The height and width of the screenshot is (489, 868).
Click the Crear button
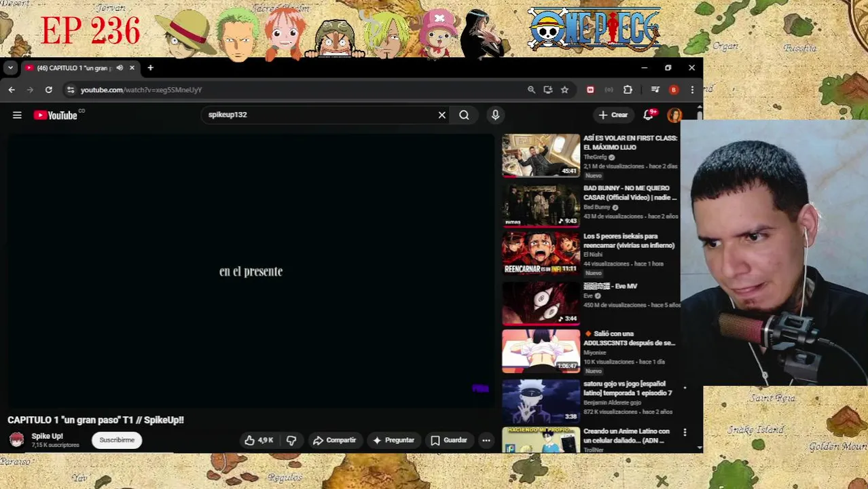[x=613, y=115]
